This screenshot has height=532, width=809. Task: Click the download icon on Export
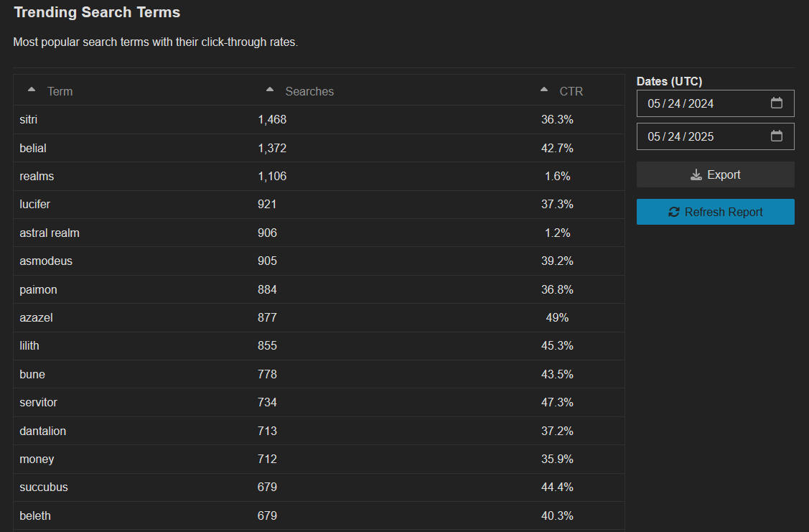click(x=696, y=175)
